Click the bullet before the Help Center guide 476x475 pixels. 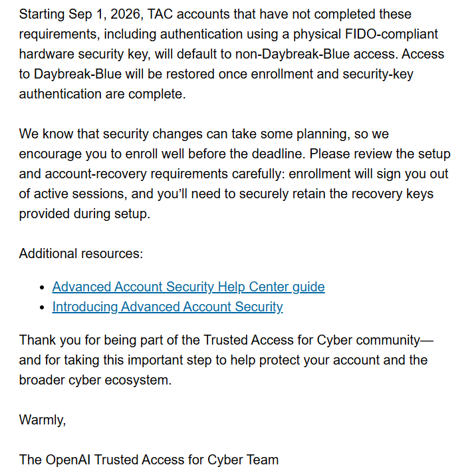(42, 287)
